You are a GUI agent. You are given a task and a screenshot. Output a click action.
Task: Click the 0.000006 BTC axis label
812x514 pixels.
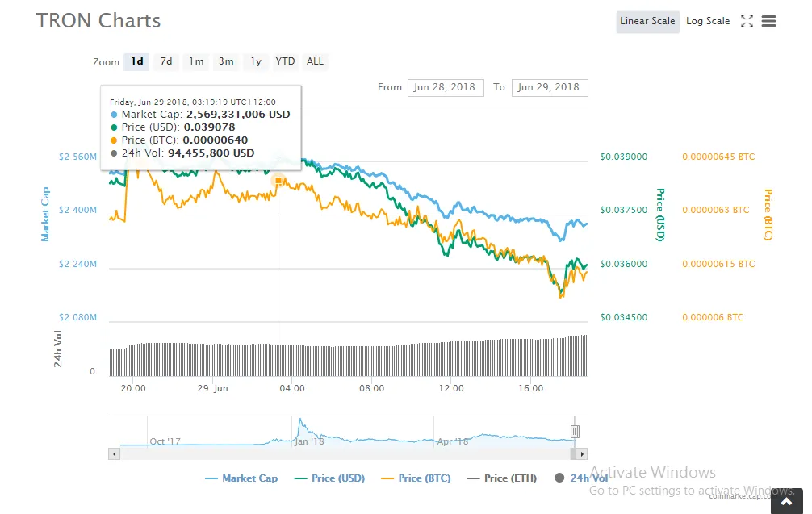[x=713, y=317]
